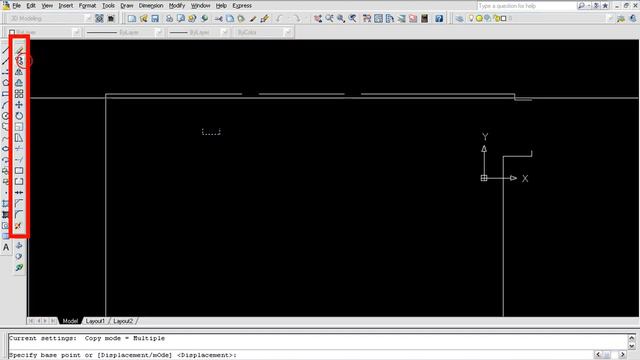
Task: Open the Dimension menu
Action: point(151,6)
